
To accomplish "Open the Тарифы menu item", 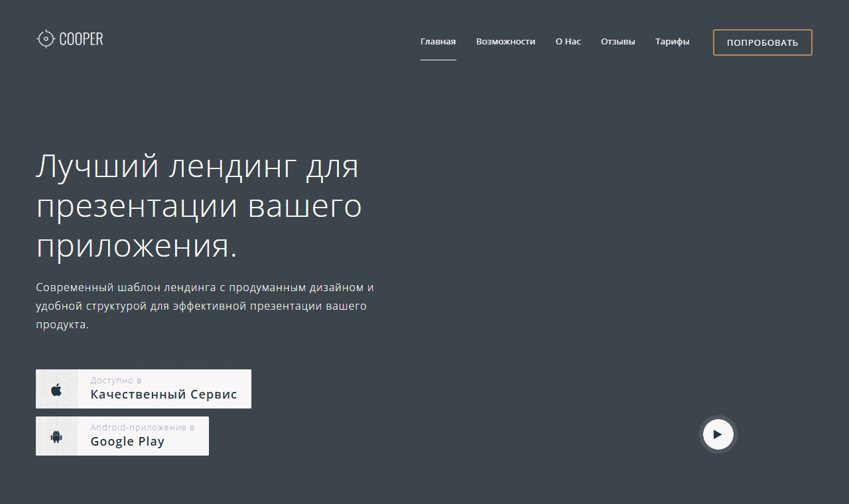I will click(x=672, y=41).
